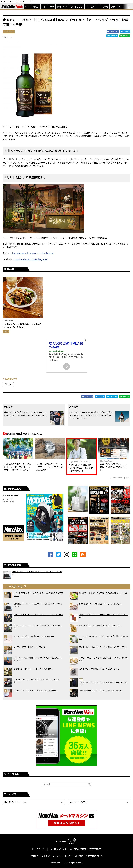Viewport: 133px width, 868px height.
Task: Open the facebook.com/ardbegjapan link
Action: tap(31, 259)
